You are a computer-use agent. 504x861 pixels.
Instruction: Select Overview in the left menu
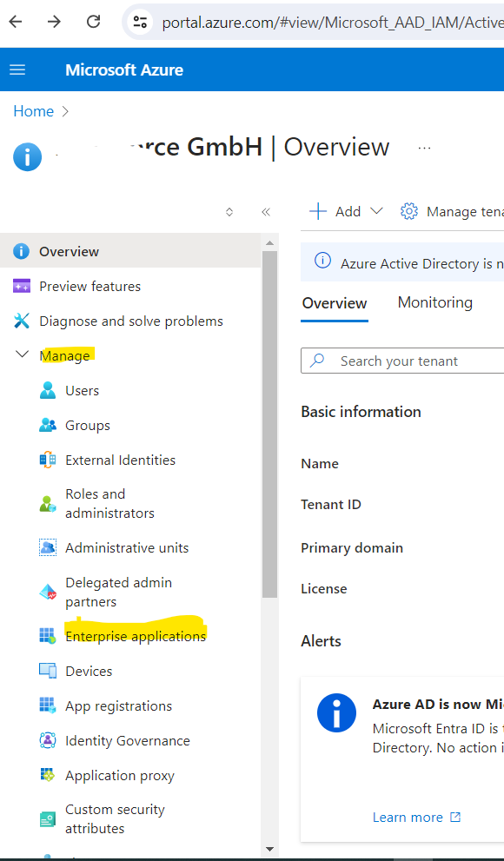(x=130, y=251)
